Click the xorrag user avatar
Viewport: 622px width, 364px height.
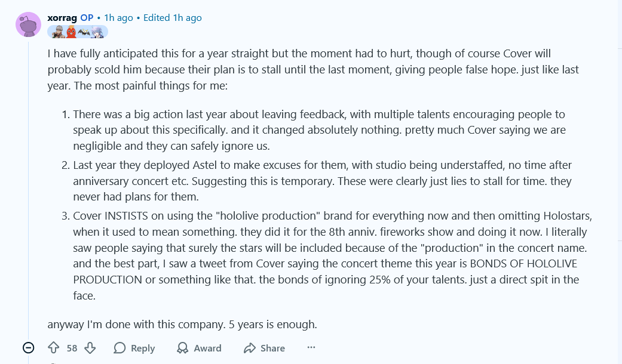(x=27, y=24)
